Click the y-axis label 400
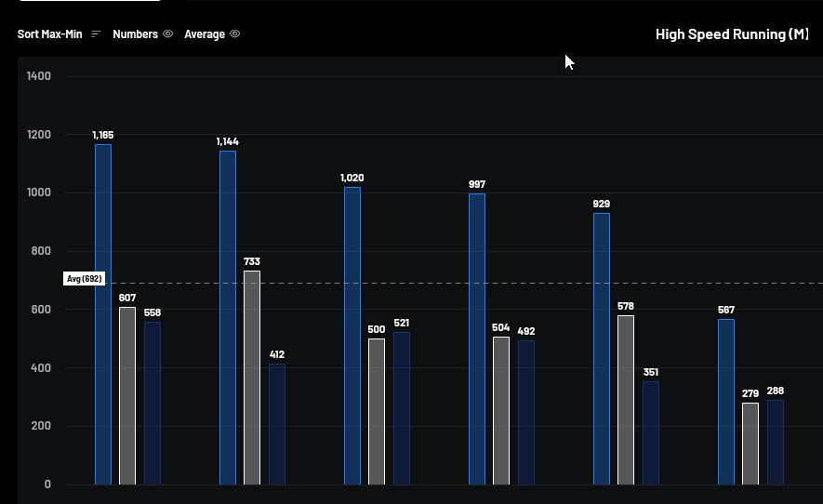This screenshot has height=504, width=823. [x=41, y=367]
